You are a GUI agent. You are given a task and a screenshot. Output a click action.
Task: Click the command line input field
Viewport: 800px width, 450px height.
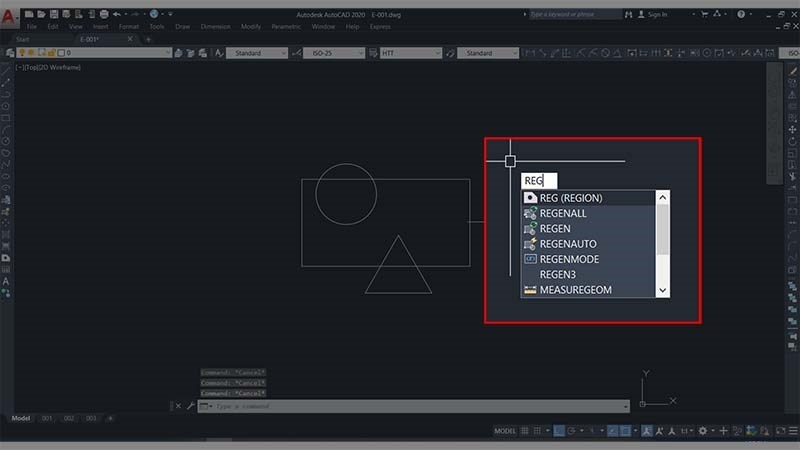(416, 406)
